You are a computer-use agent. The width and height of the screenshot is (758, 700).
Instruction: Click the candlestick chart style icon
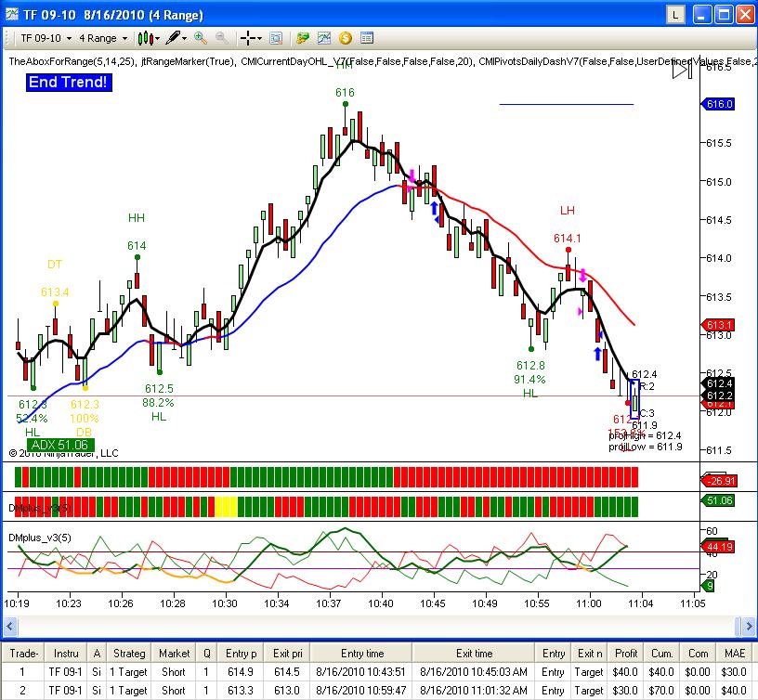pos(145,38)
